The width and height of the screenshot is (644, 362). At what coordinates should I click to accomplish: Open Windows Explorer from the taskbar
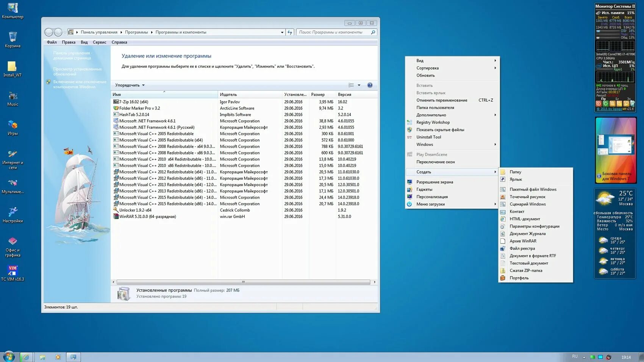pos(42,357)
